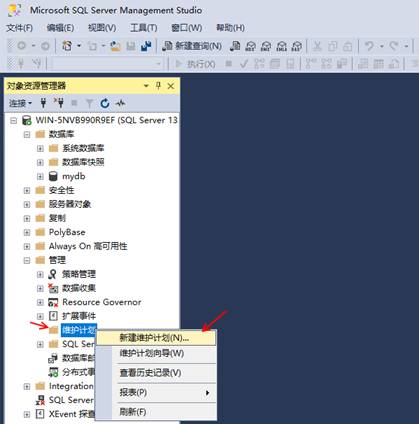Expand the 安全性 folder node
The image size is (419, 424).
(27, 191)
